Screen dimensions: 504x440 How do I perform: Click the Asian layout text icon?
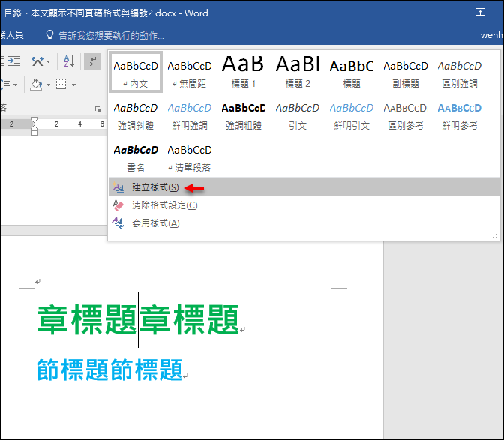tap(37, 61)
